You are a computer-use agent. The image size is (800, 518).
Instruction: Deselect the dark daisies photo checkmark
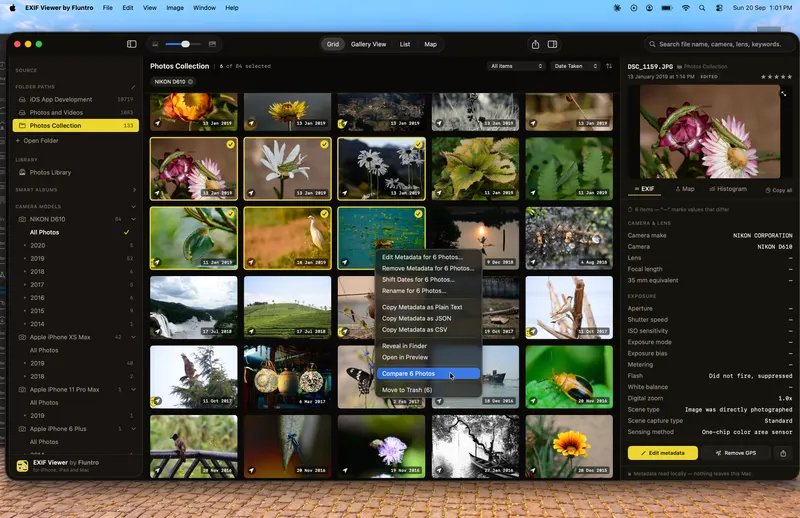pyautogui.click(x=418, y=144)
